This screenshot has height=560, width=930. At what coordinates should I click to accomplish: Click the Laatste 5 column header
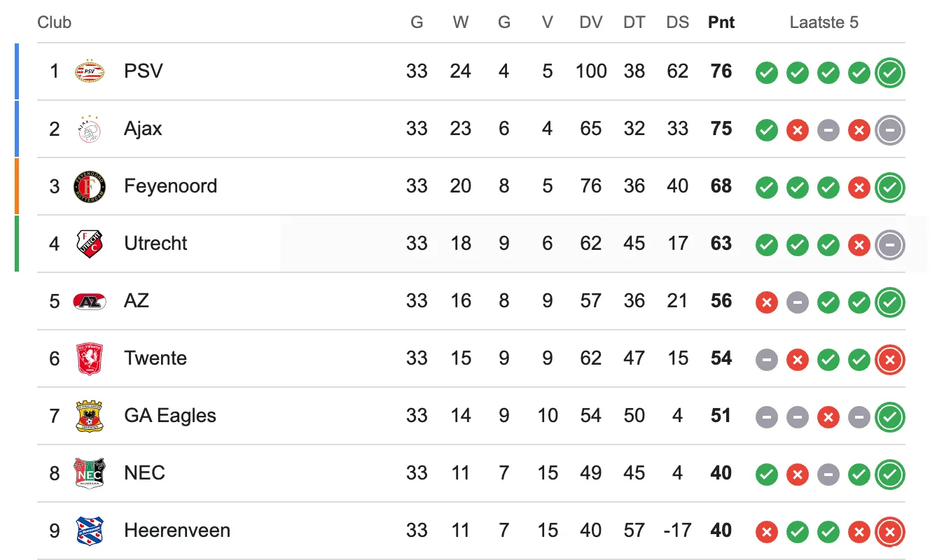[824, 22]
